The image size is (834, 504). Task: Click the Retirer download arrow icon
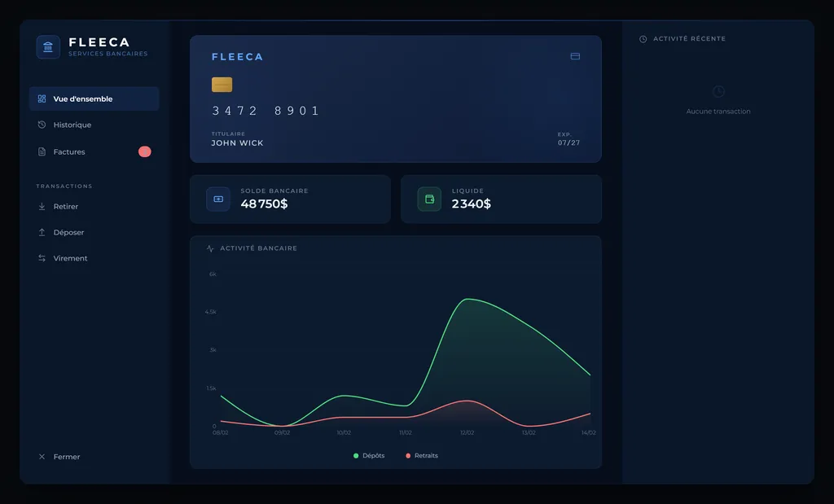tap(42, 206)
